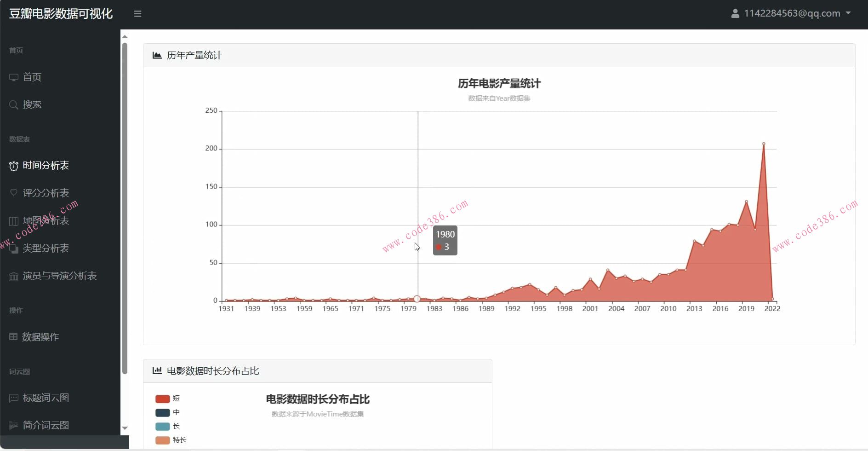
Task: Click the area-chart icon in 历年产量统计 header
Action: 157,55
